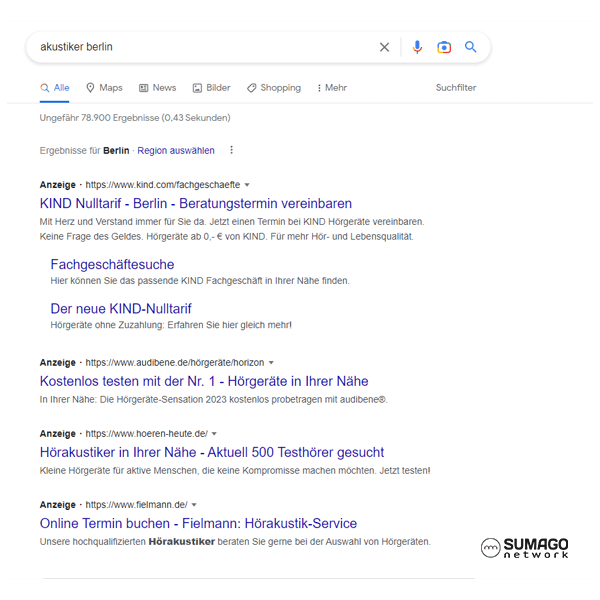Click Unsere hochqualifizierten Hörakustiker description

(x=235, y=542)
